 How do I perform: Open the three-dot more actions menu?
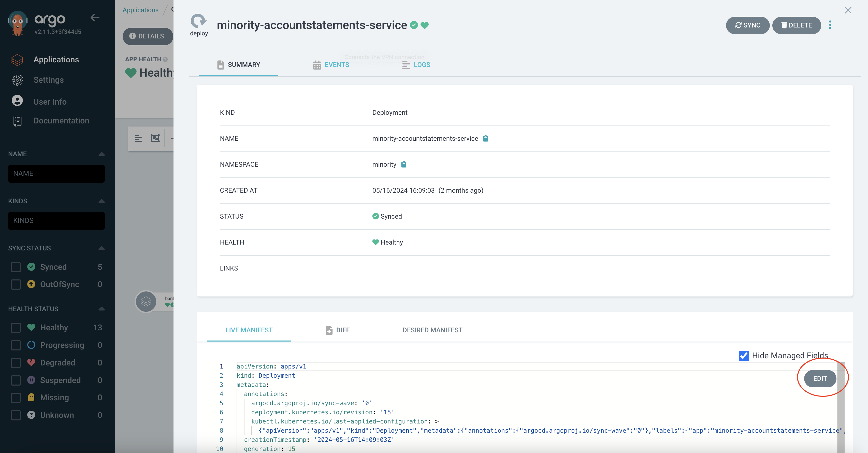click(x=830, y=25)
